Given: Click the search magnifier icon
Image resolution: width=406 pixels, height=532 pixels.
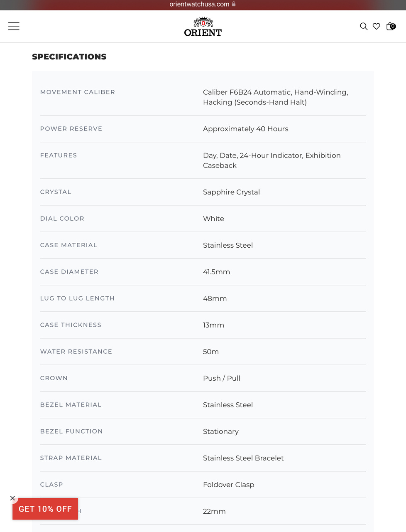Looking at the screenshot, I should pyautogui.click(x=364, y=26).
